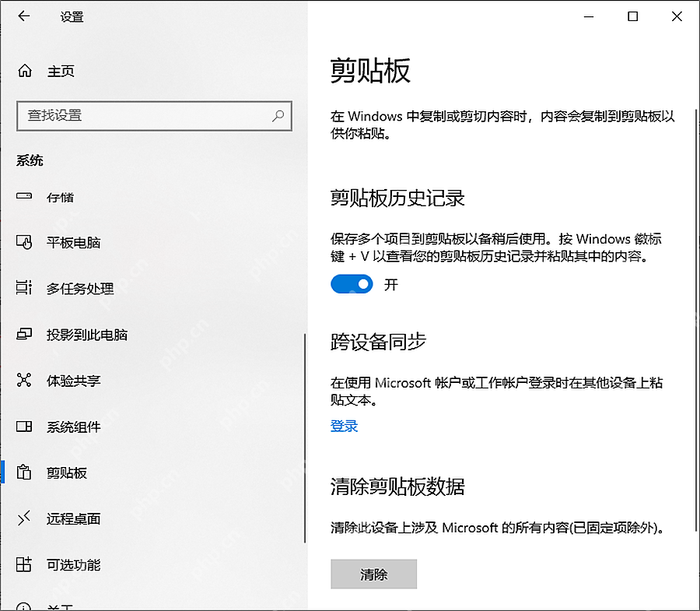Go to 可选功能 settings
The image size is (700, 611).
[x=74, y=565]
